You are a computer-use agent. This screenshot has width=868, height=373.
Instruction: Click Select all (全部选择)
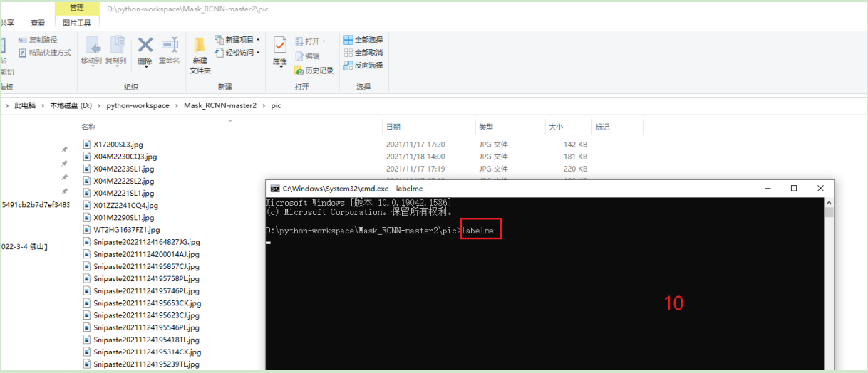[363, 40]
